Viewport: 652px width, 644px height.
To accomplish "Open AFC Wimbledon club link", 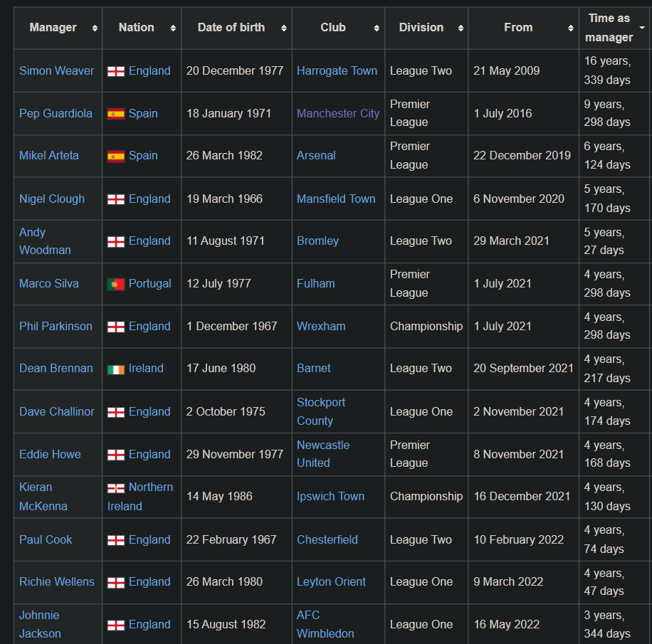I will [x=325, y=625].
